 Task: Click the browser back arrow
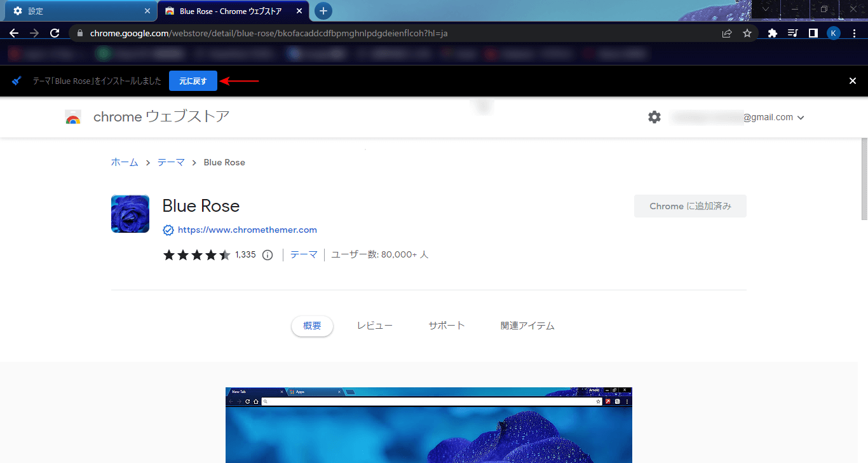tap(14, 33)
